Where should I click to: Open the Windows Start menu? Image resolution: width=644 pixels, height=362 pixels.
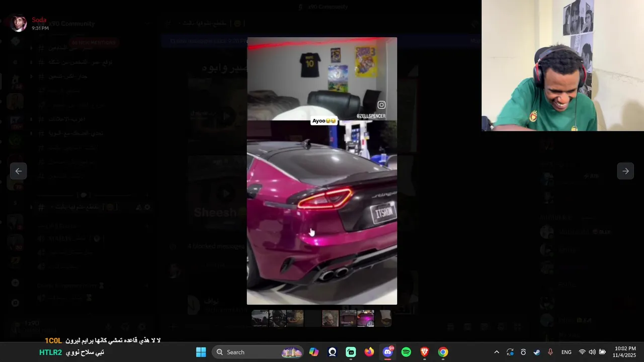click(201, 352)
